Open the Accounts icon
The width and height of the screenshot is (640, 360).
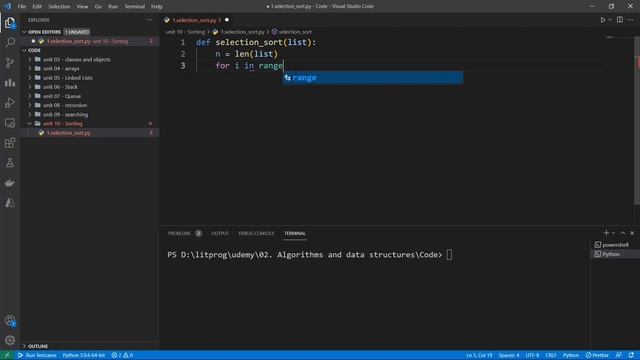(10, 321)
